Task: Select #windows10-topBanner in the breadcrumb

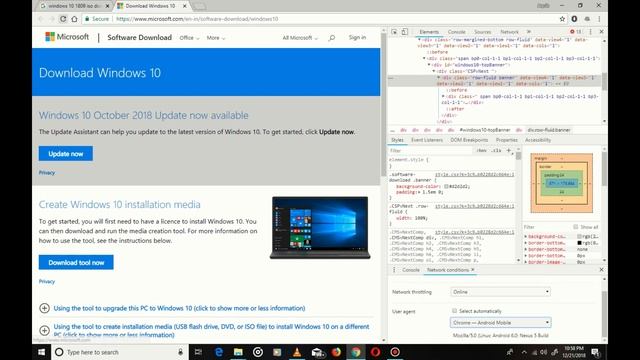Action: (485, 130)
